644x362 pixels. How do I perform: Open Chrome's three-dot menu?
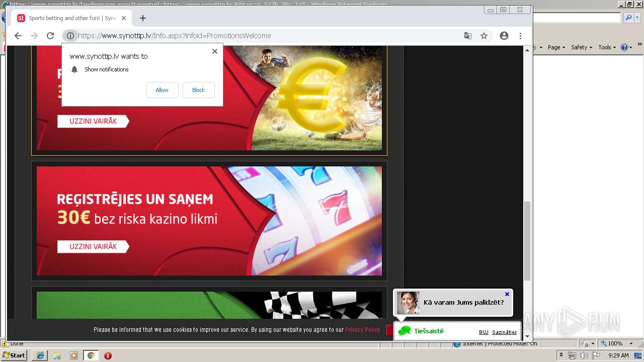(520, 36)
